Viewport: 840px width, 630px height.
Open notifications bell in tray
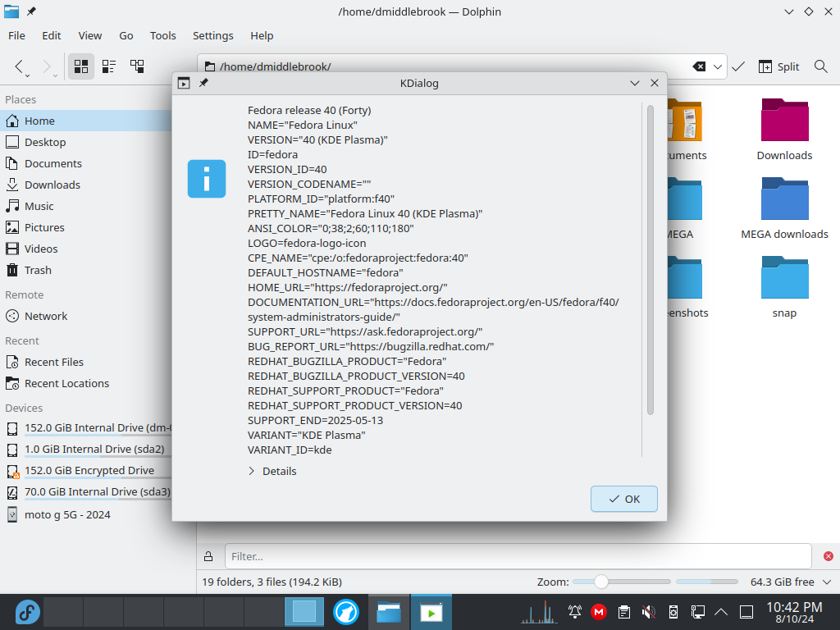(x=575, y=612)
